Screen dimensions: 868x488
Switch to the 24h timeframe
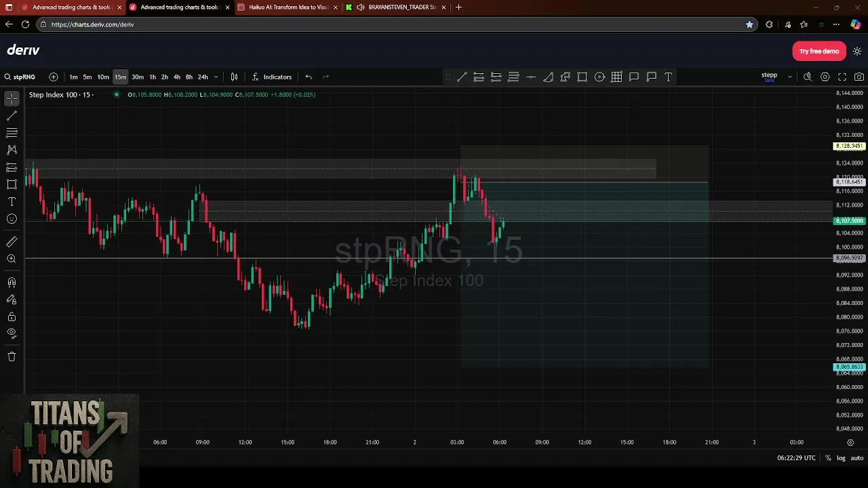203,77
